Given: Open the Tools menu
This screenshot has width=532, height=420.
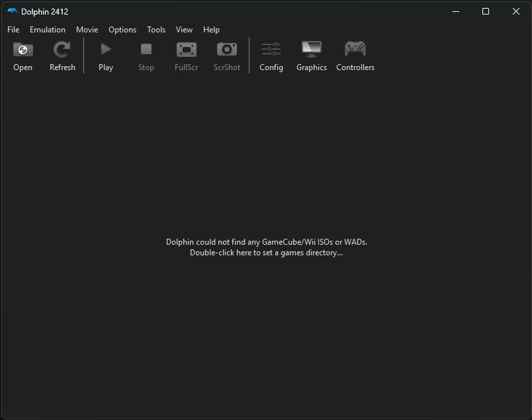Looking at the screenshot, I should (x=156, y=30).
